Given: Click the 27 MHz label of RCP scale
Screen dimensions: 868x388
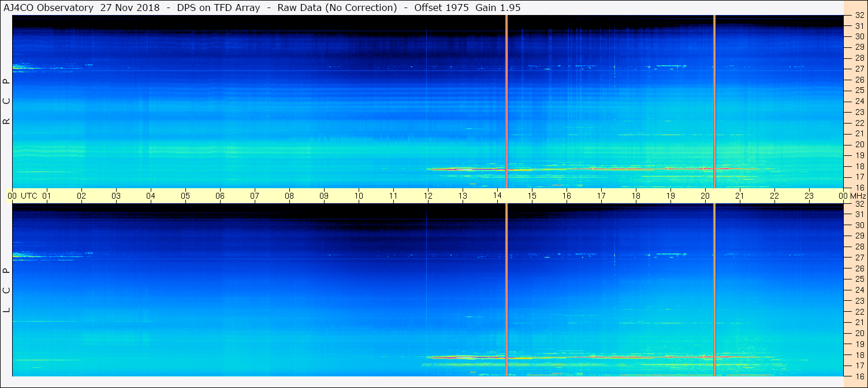Looking at the screenshot, I should tap(859, 69).
